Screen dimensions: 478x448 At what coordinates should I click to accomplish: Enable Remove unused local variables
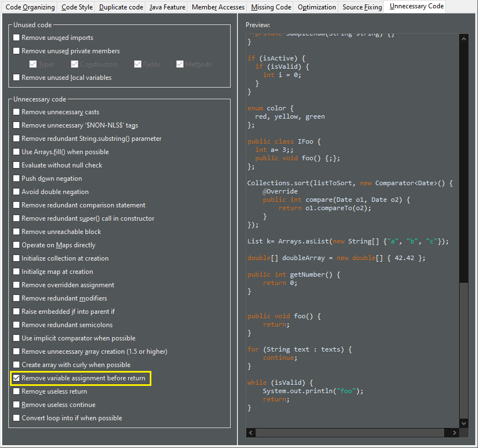tap(17, 78)
